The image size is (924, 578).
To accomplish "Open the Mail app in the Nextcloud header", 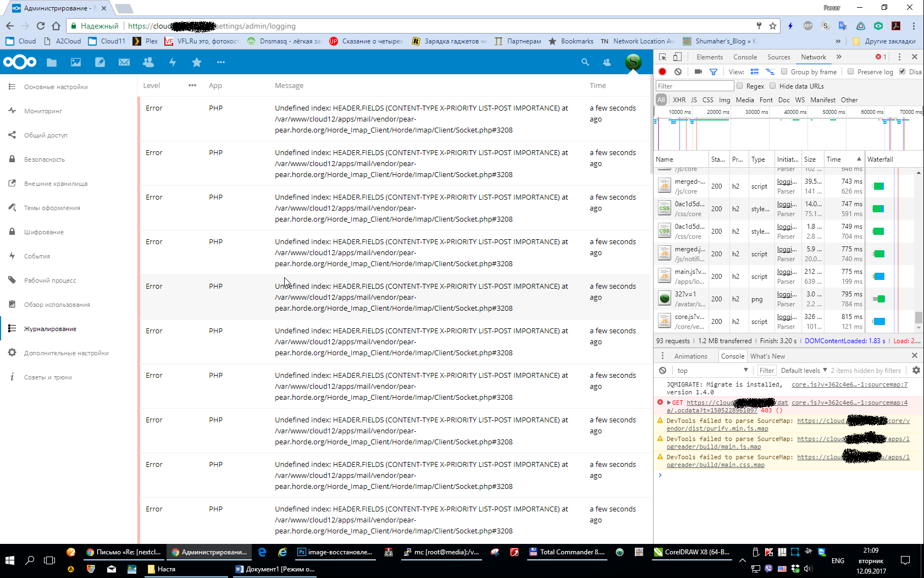I will click(x=124, y=62).
